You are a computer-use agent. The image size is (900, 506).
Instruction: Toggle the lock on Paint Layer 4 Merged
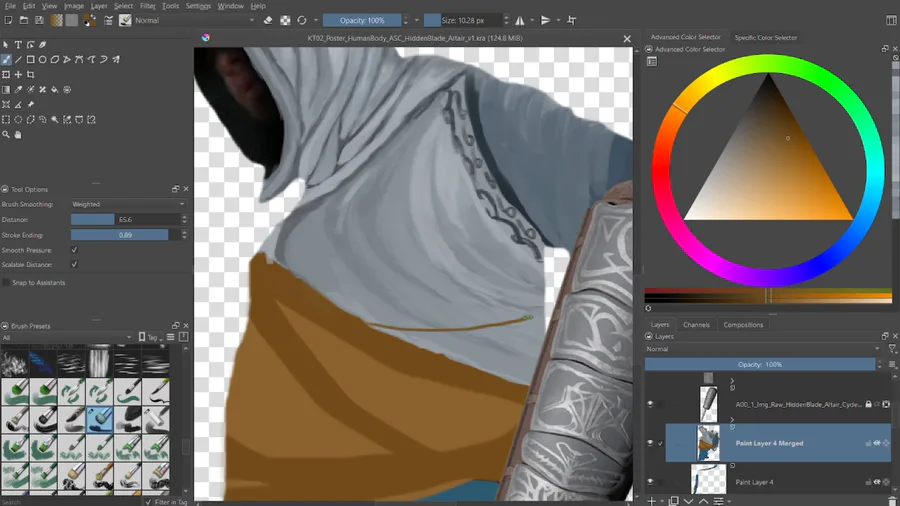point(868,443)
